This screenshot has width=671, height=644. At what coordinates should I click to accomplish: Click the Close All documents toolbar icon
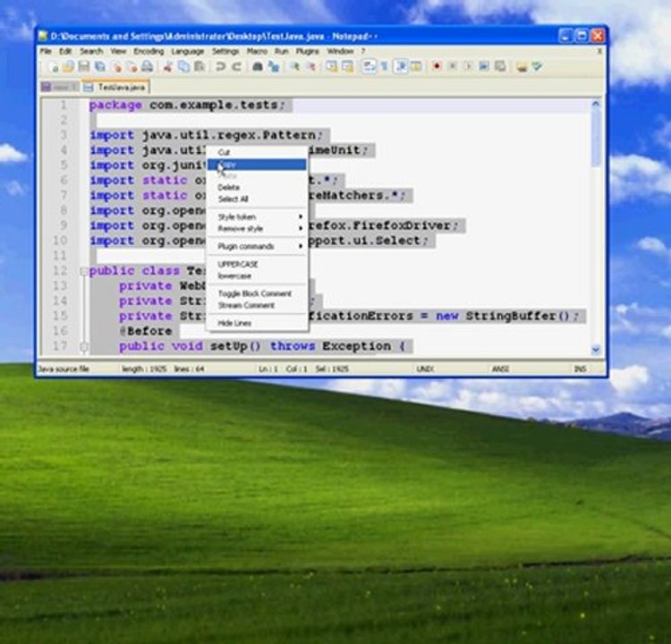[132, 67]
